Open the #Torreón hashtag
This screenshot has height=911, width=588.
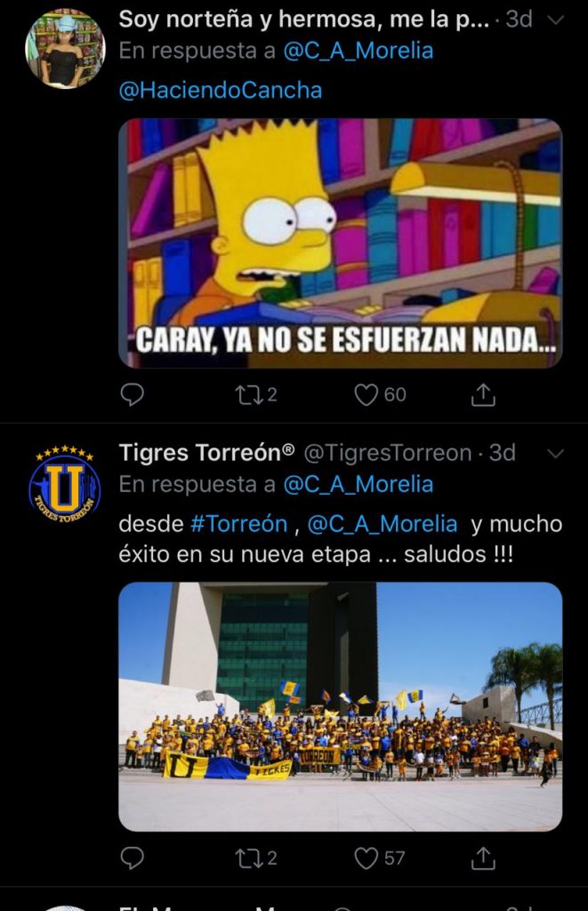tap(238, 524)
